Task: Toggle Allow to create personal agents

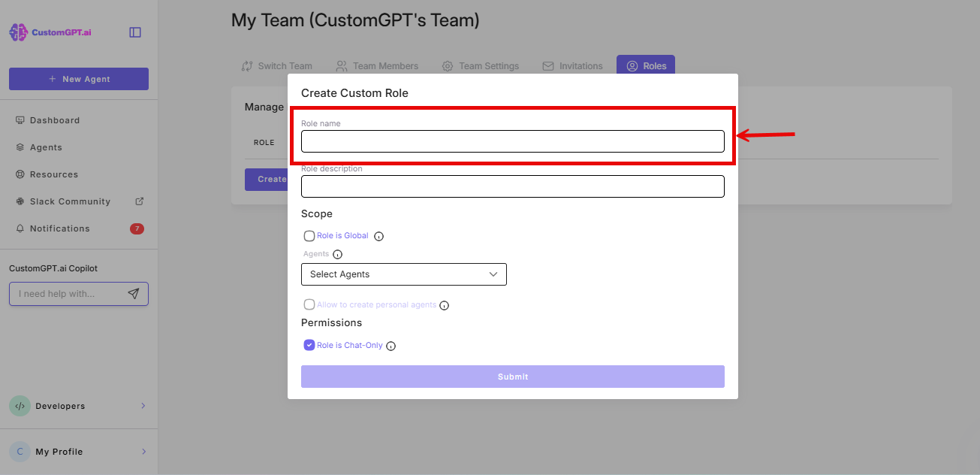Action: click(x=309, y=304)
